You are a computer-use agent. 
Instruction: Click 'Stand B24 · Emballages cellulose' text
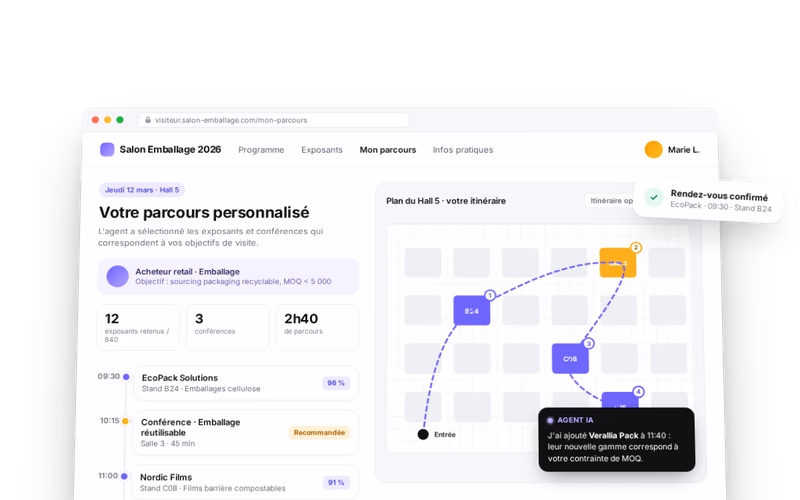coord(201,389)
